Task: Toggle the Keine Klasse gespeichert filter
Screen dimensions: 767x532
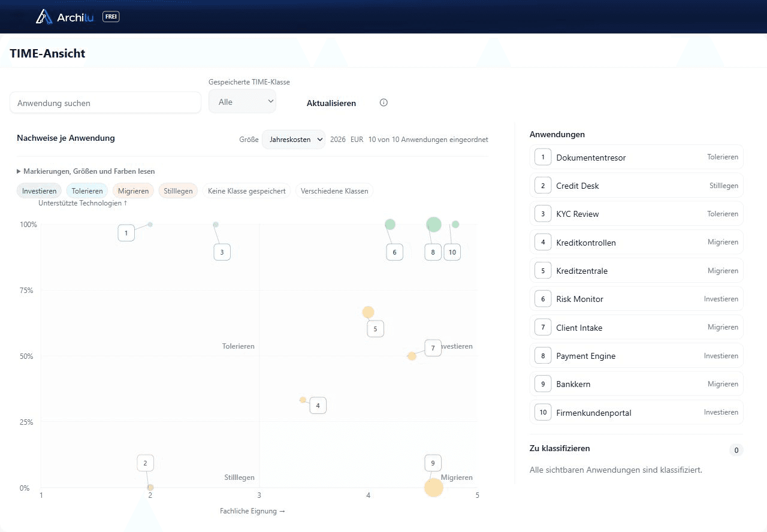Action: point(247,191)
